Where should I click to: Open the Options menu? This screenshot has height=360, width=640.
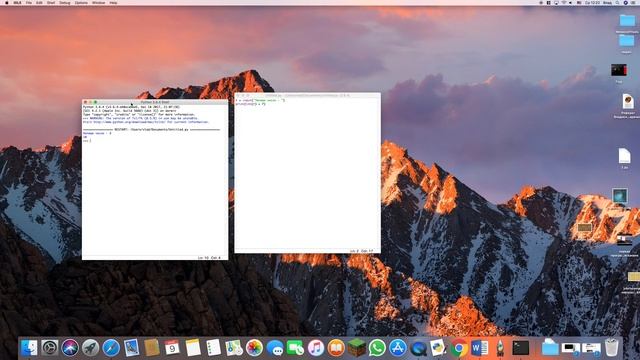(x=81, y=2)
